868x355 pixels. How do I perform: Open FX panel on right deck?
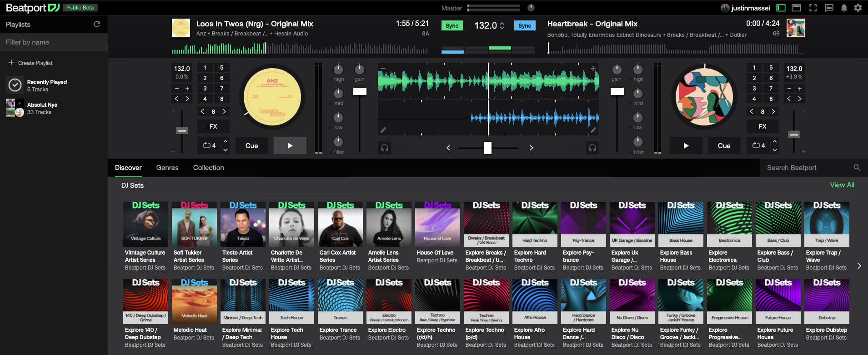click(763, 126)
